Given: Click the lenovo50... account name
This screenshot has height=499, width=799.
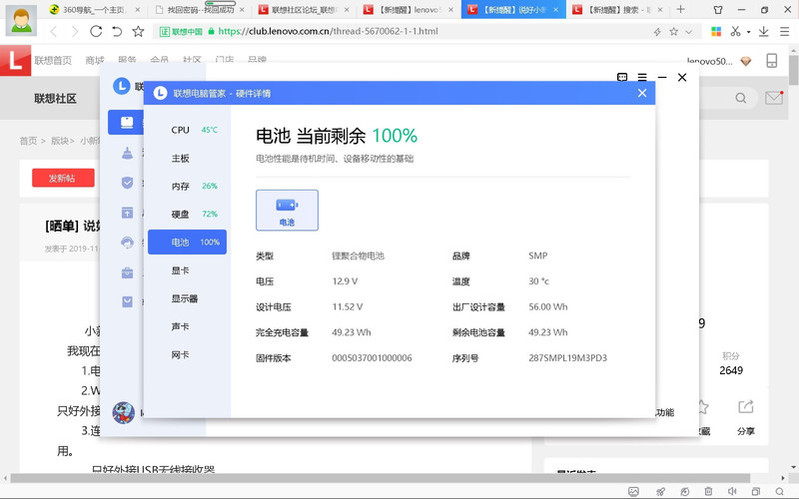Looking at the screenshot, I should [x=709, y=61].
